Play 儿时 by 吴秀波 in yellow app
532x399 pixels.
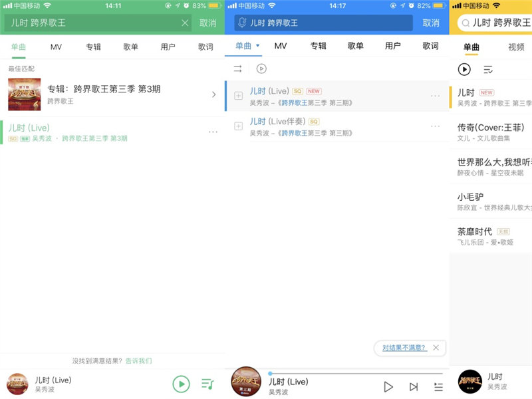tap(491, 97)
